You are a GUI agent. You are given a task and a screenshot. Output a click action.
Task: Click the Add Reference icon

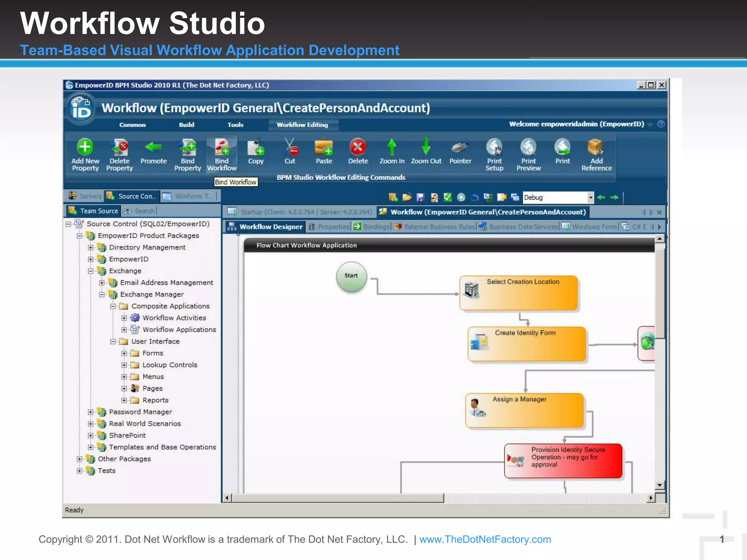tap(596, 147)
